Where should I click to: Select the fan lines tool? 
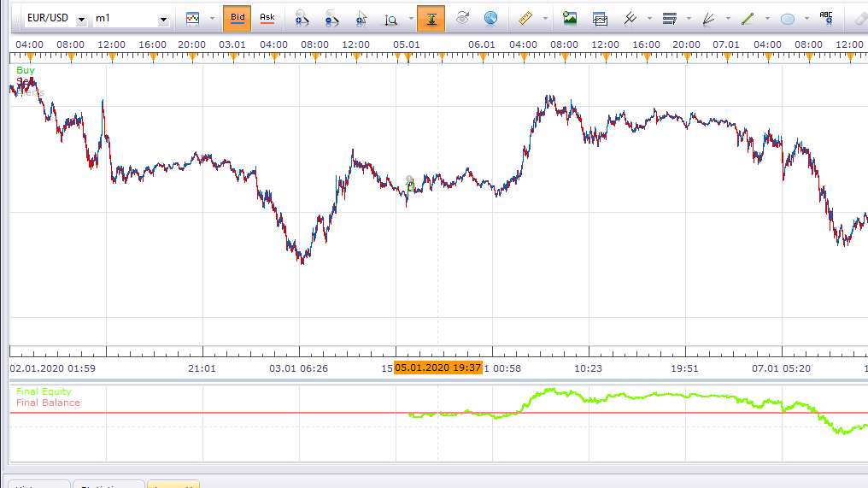[708, 20]
